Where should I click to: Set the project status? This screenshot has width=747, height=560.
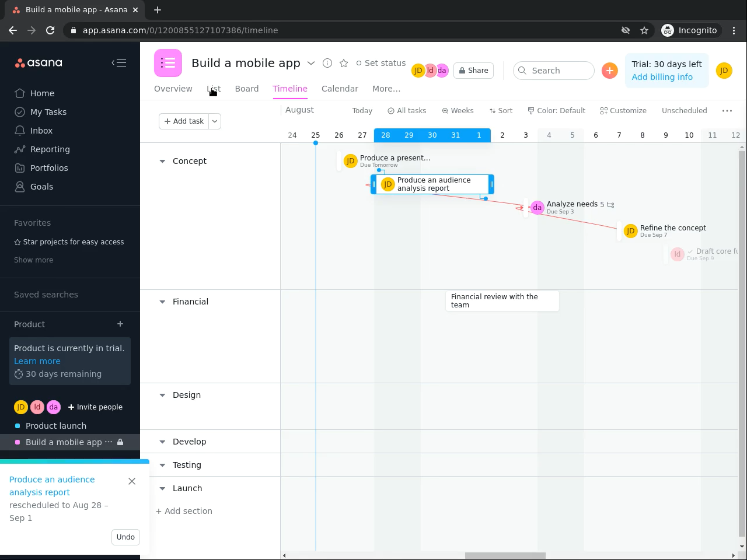point(381,63)
